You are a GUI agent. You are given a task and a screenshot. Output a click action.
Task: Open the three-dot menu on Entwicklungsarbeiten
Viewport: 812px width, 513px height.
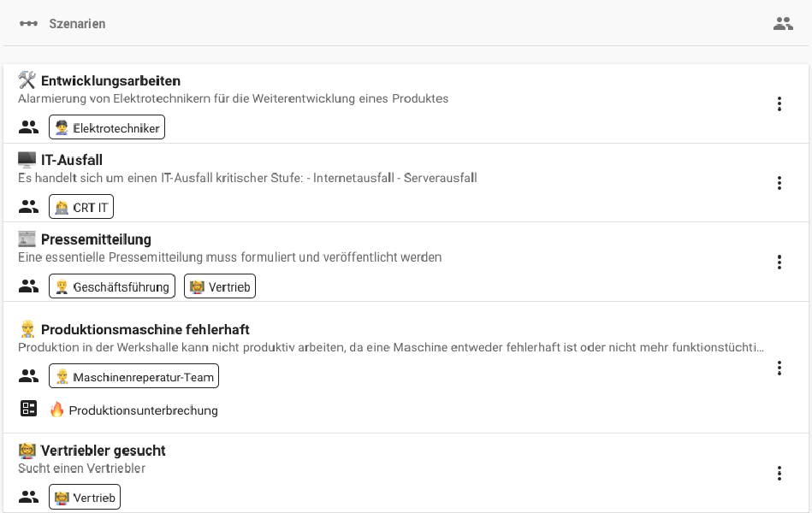point(779,103)
